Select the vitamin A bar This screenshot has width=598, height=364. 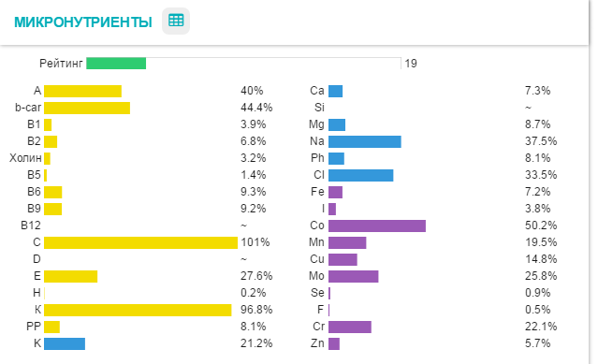pos(82,91)
